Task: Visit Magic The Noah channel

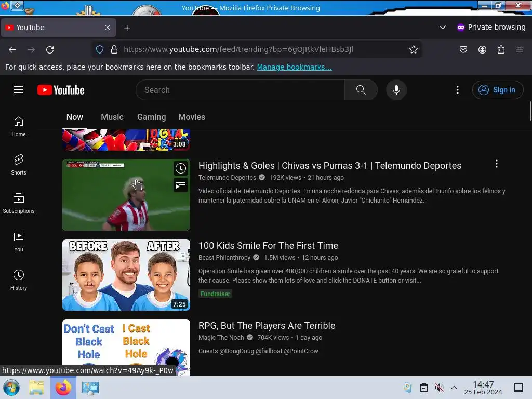Action: pos(221,338)
